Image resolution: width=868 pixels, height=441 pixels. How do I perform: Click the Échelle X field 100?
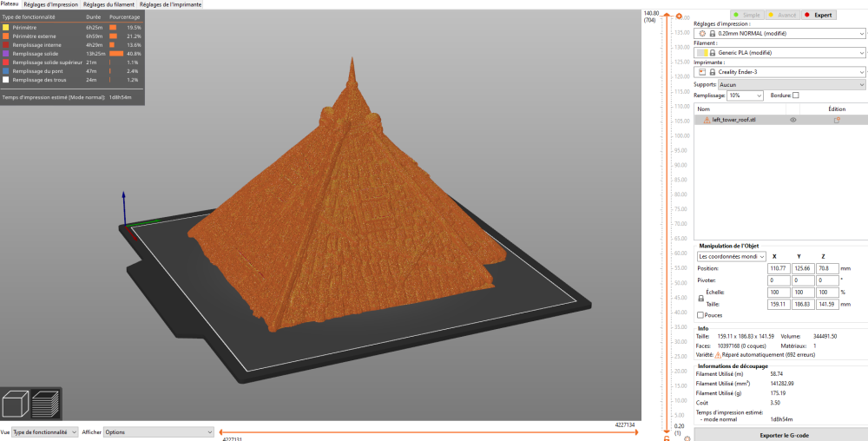[x=779, y=293]
